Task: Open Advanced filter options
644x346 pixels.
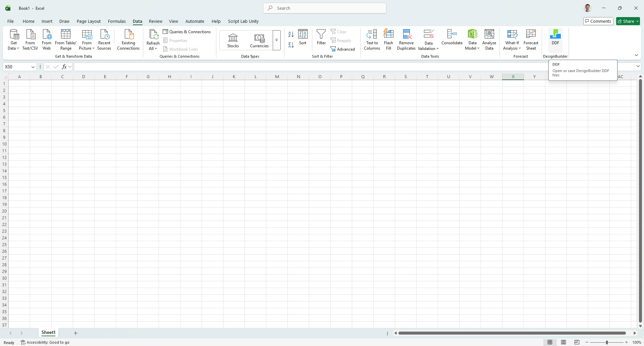Action: [x=342, y=49]
